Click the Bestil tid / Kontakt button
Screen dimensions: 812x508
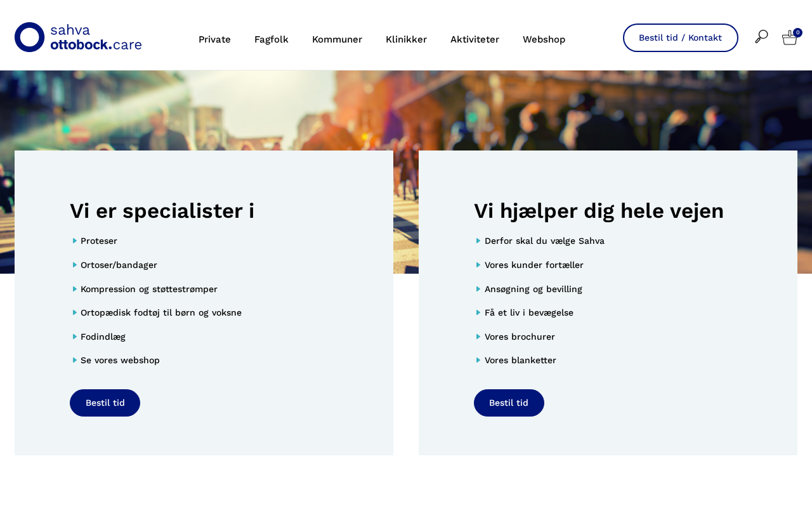coord(681,37)
